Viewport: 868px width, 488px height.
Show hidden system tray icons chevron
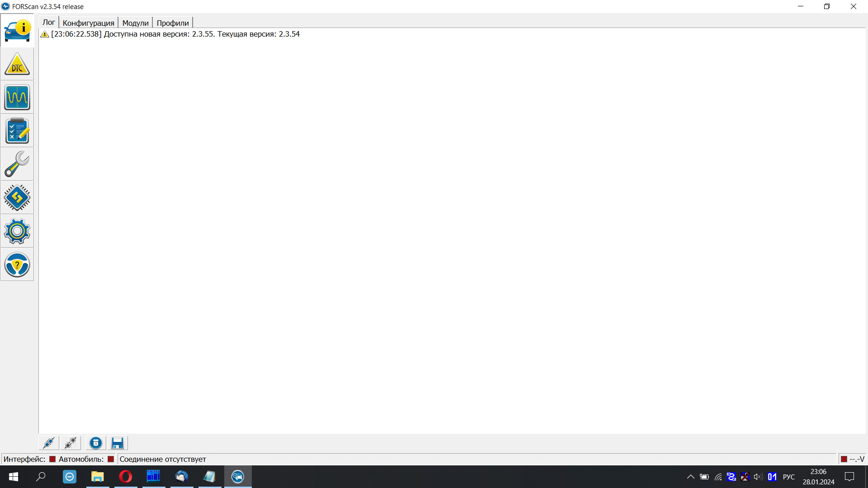690,477
